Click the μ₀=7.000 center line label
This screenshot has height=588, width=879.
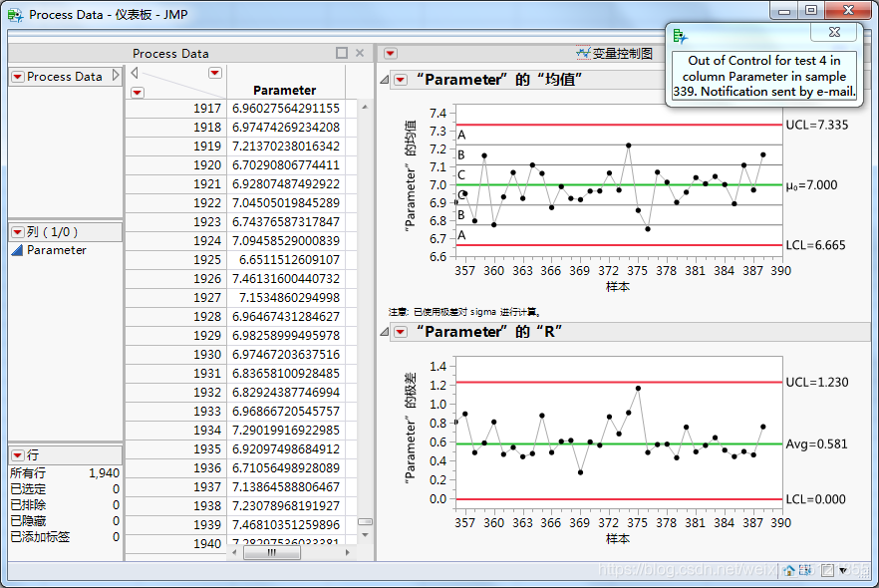click(x=811, y=185)
